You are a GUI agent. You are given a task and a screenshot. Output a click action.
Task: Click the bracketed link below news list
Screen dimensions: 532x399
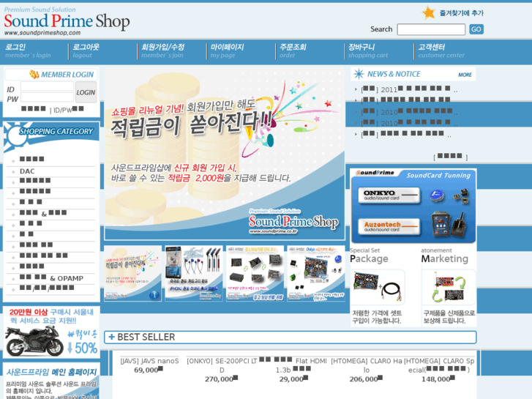[x=450, y=157]
